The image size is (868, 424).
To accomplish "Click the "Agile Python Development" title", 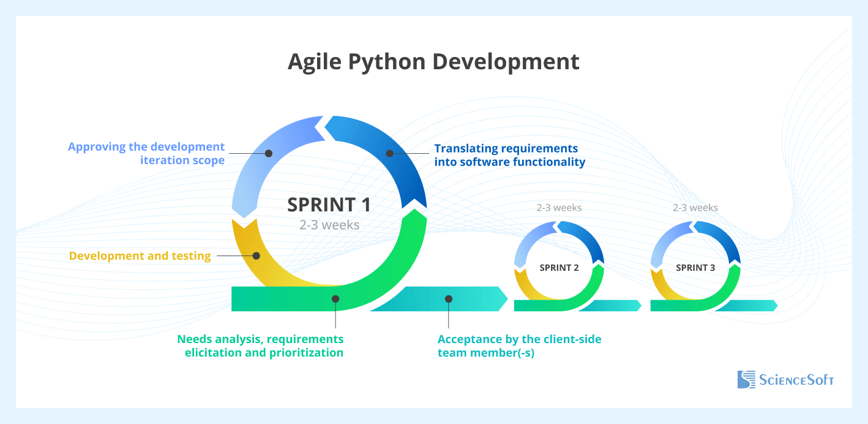I will click(x=433, y=62).
